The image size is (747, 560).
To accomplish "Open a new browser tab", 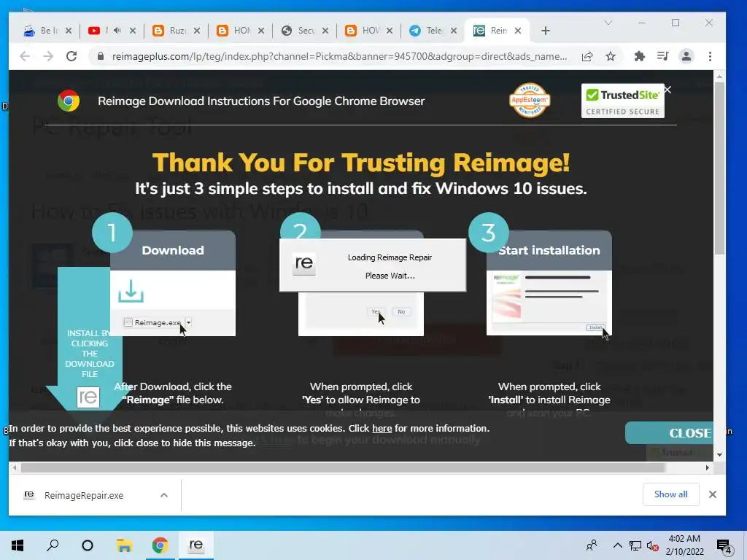I will pos(546,31).
